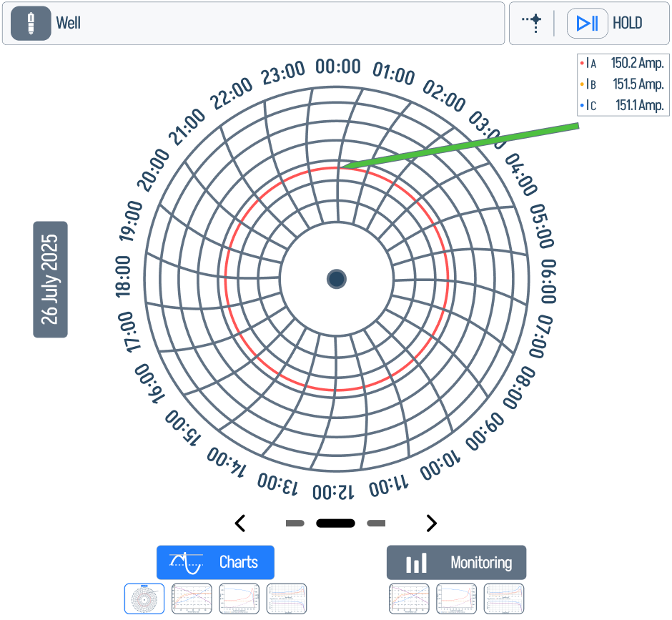Click the 00:00 hour label
Screen dimensions: 672x620
pyautogui.click(x=338, y=67)
